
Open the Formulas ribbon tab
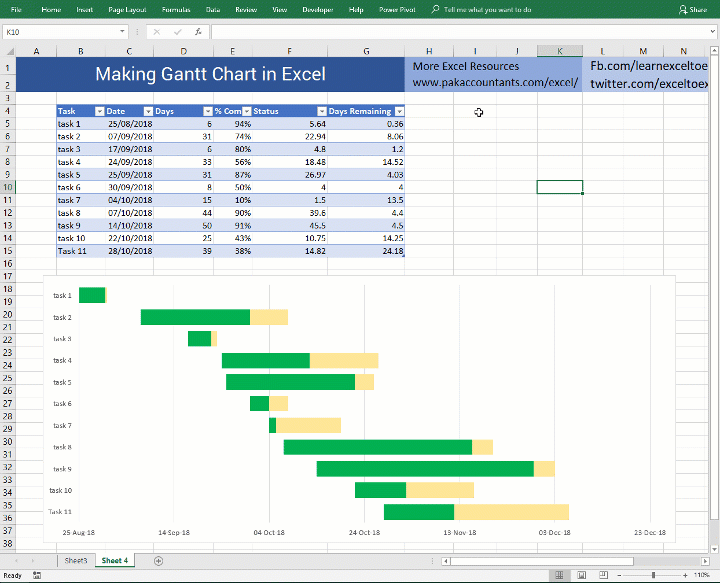pyautogui.click(x=176, y=9)
